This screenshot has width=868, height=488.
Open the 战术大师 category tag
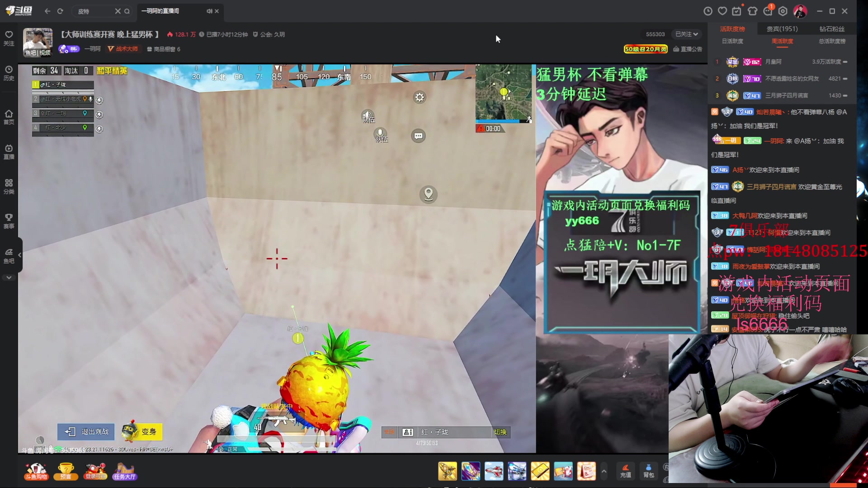123,49
